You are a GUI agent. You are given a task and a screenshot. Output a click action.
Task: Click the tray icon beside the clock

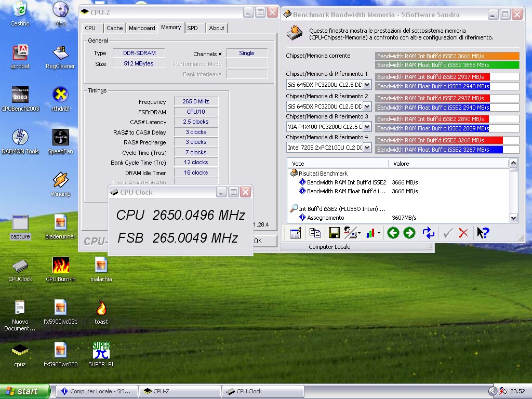503,391
